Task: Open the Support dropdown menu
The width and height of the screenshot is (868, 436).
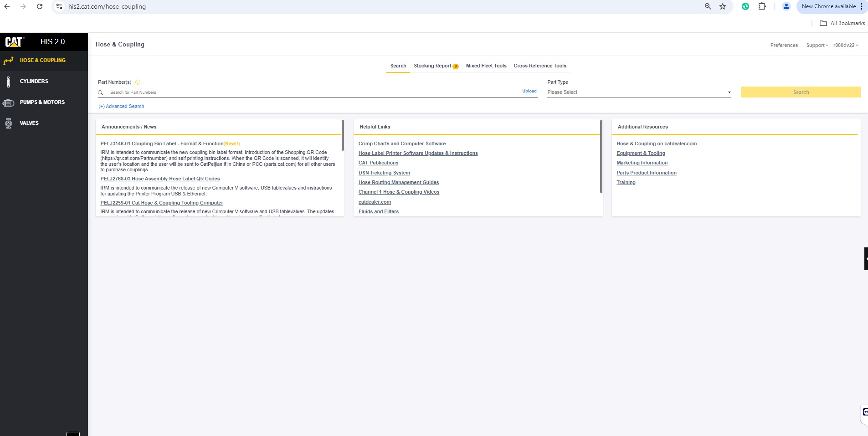Action: pos(817,46)
